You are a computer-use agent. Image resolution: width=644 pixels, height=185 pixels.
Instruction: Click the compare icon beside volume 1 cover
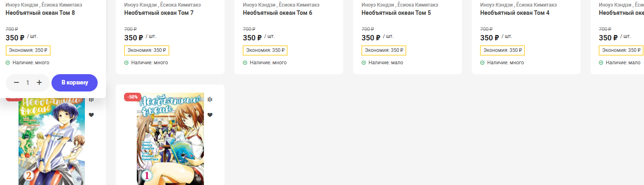(210, 99)
